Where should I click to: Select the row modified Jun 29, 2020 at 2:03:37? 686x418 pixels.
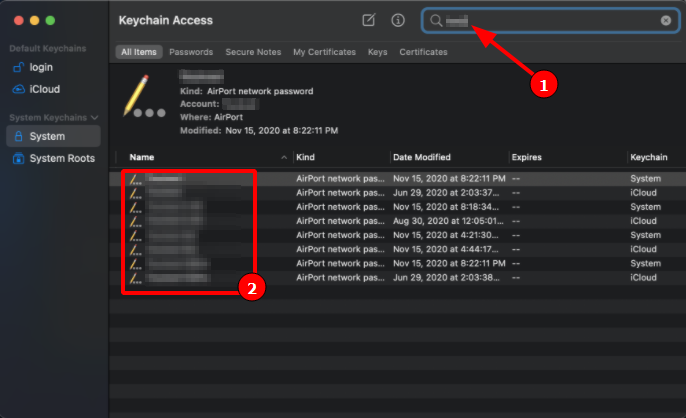click(397, 193)
